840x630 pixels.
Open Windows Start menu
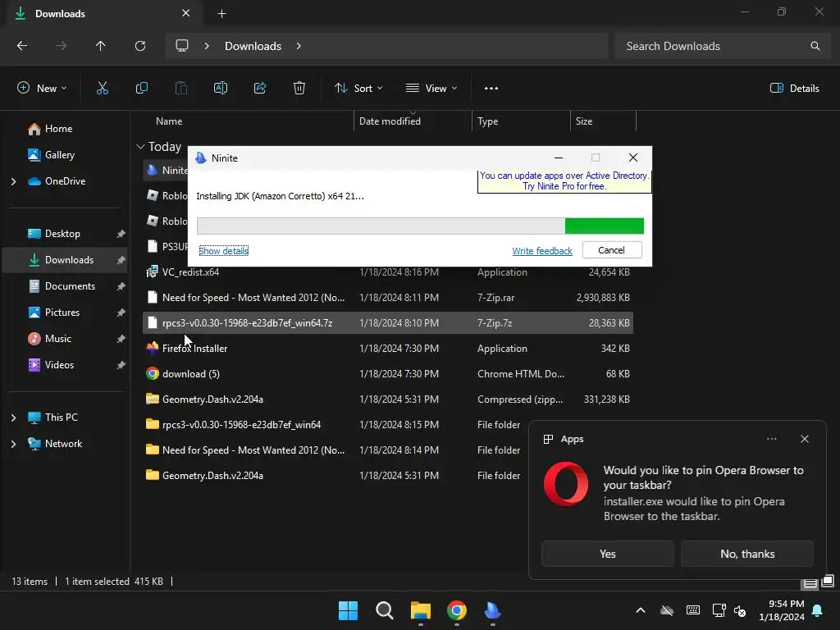pos(348,610)
